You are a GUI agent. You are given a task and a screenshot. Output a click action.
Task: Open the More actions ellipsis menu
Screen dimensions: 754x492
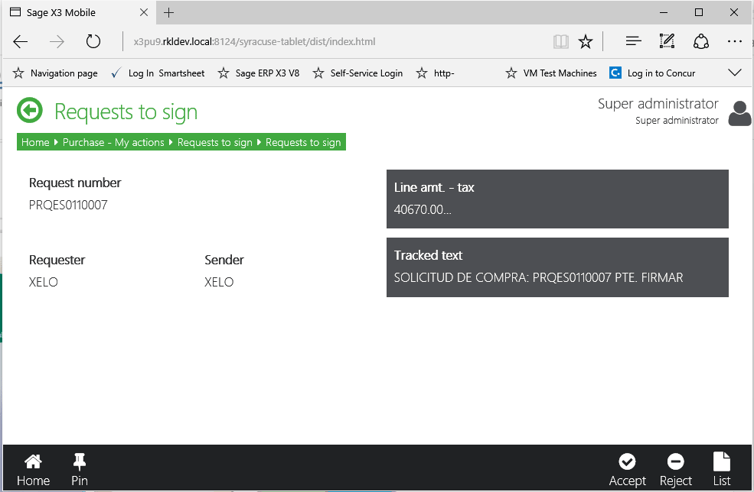[x=735, y=42]
